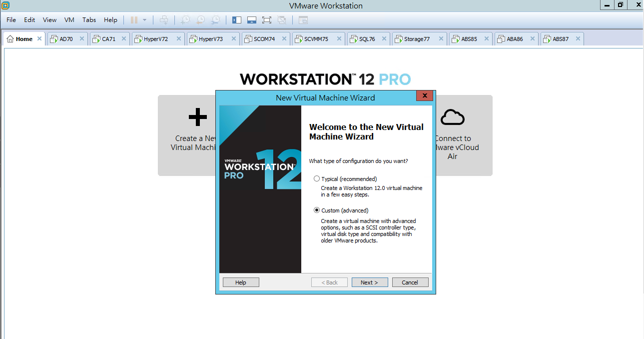Close the CA71 tab

coord(124,38)
